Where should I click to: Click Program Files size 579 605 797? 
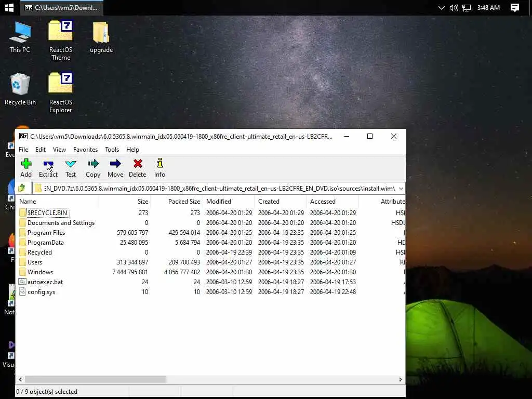(132, 233)
